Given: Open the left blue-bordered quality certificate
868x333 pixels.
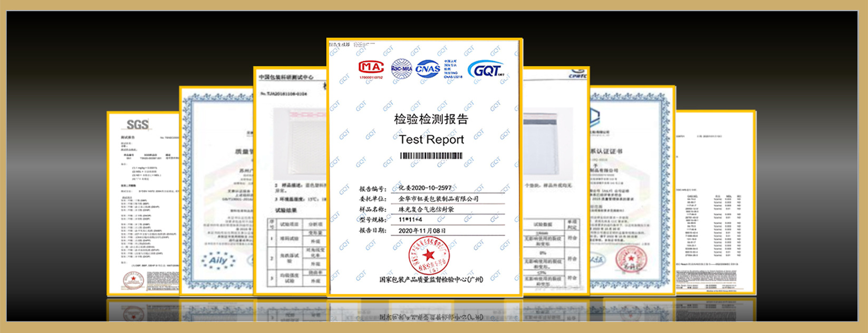Looking at the screenshot, I should (217, 191).
